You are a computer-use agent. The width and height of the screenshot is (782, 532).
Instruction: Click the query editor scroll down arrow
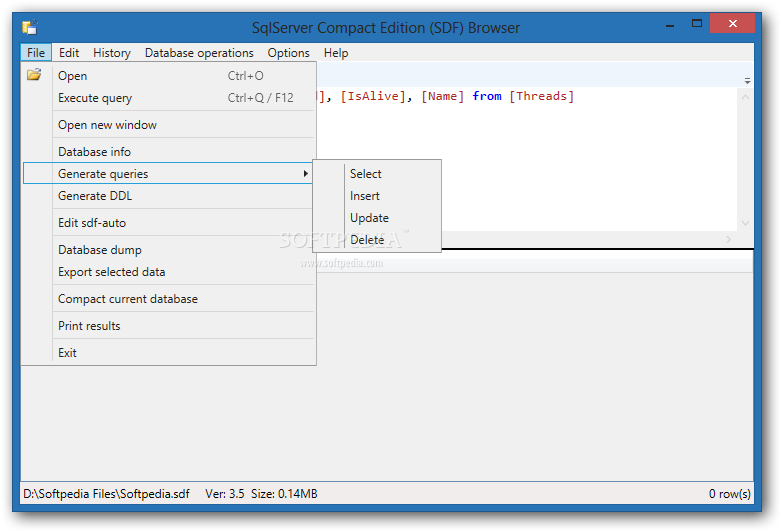746,223
